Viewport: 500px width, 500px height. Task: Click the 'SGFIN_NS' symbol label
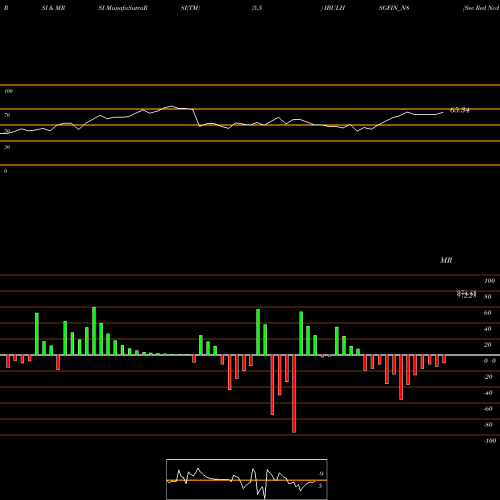[394, 8]
